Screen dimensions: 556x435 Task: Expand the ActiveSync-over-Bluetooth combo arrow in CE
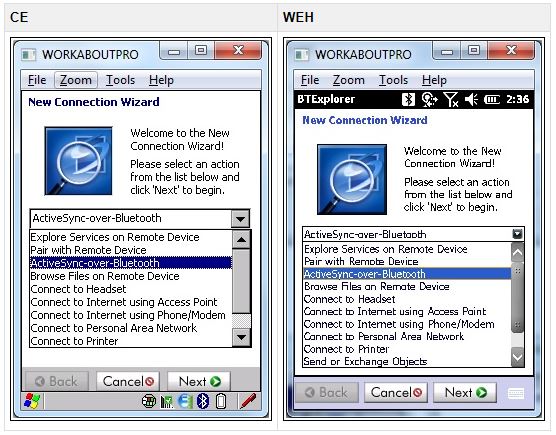click(240, 218)
